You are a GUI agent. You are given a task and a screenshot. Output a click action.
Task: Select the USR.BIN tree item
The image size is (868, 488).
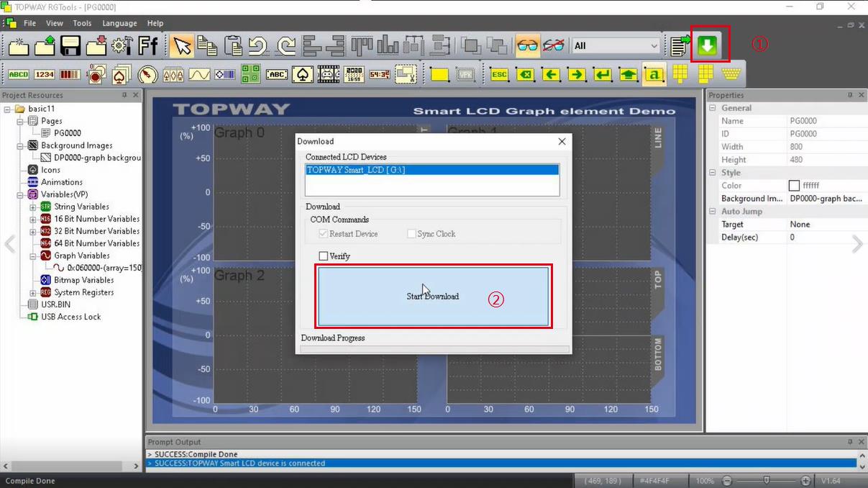[x=55, y=304]
